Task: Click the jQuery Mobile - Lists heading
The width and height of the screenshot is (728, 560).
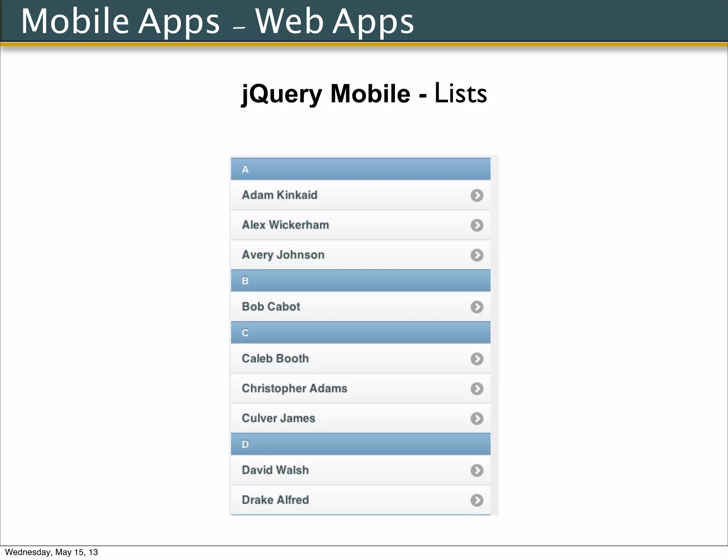Action: 364,93
